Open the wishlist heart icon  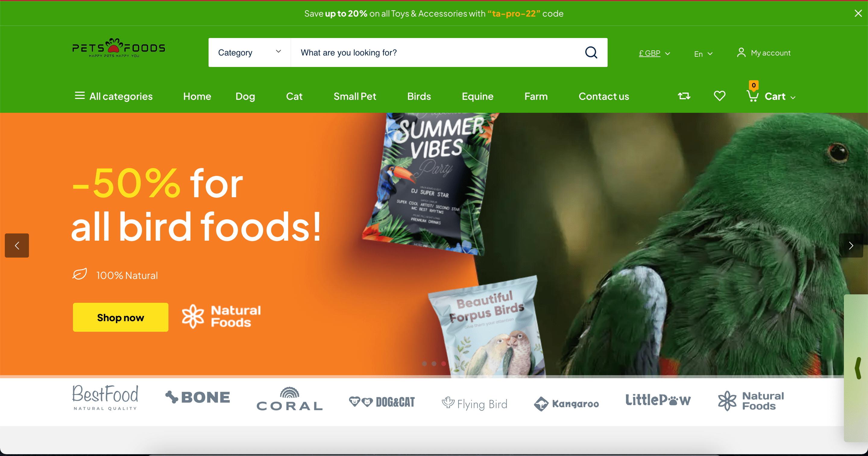(x=719, y=96)
